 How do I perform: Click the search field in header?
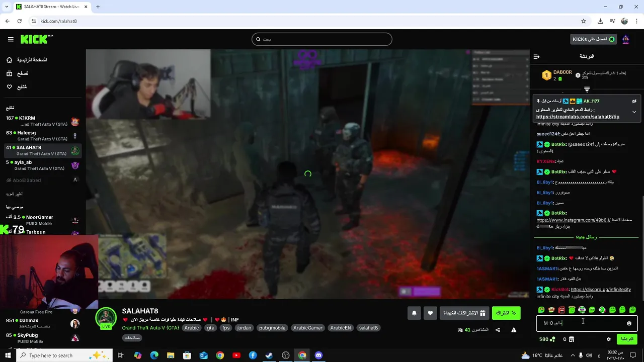pyautogui.click(x=322, y=39)
